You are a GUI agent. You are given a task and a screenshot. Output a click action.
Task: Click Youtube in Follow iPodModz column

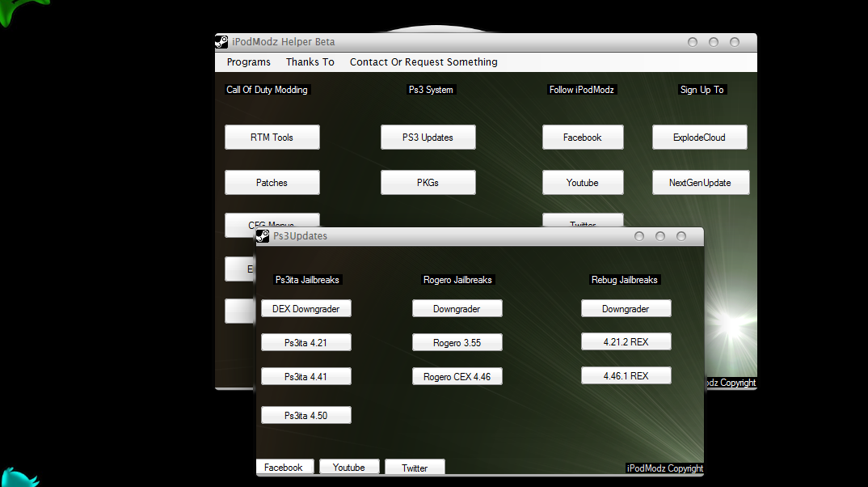[583, 182]
